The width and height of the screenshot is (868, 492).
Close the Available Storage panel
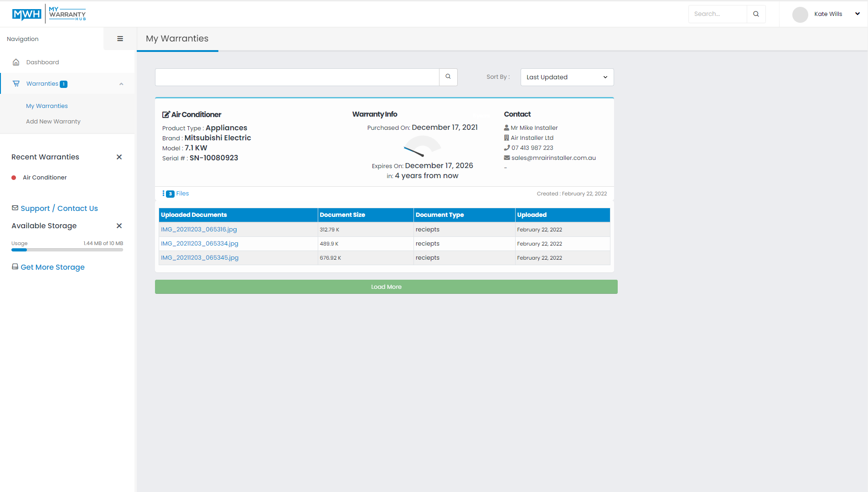[119, 225]
